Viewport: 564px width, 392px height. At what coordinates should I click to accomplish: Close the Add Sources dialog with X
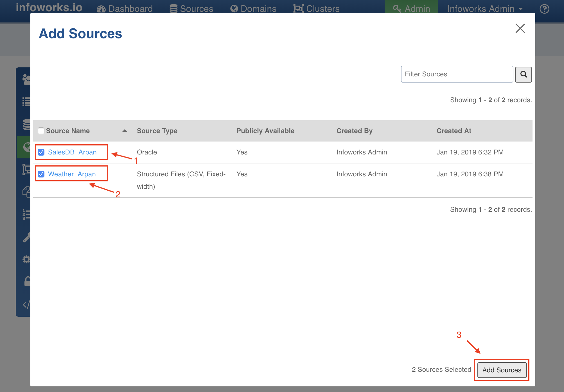pyautogui.click(x=520, y=28)
